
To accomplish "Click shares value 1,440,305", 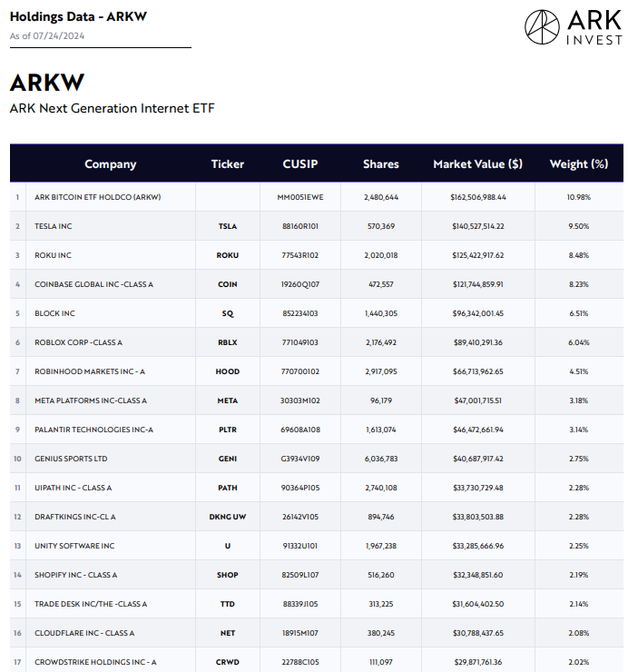I will click(381, 313).
